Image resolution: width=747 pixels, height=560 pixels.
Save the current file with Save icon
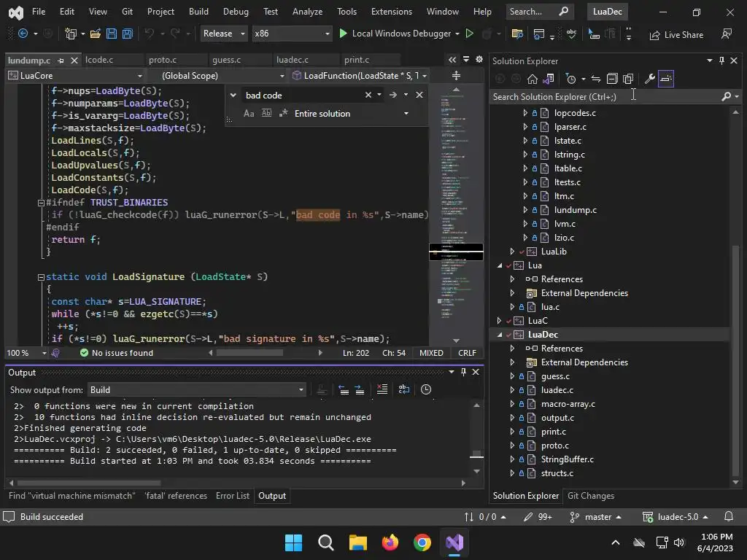coord(112,34)
